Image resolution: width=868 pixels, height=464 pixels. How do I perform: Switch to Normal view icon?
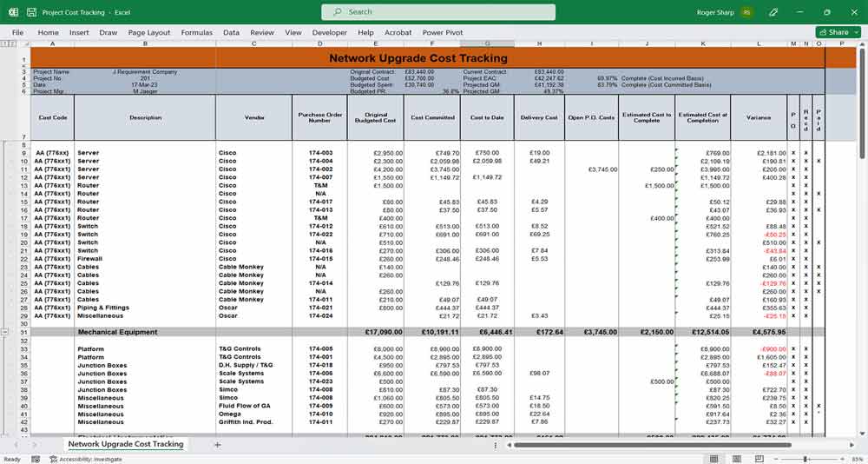pyautogui.click(x=713, y=459)
